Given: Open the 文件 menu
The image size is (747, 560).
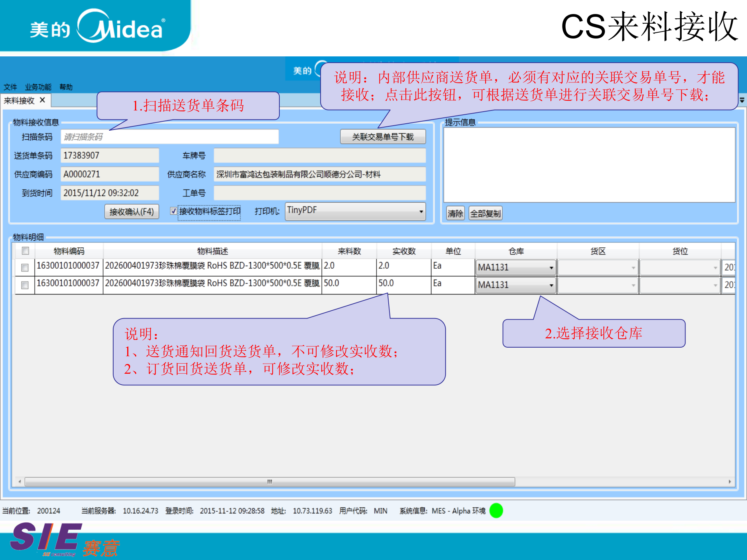Looking at the screenshot, I should point(10,87).
